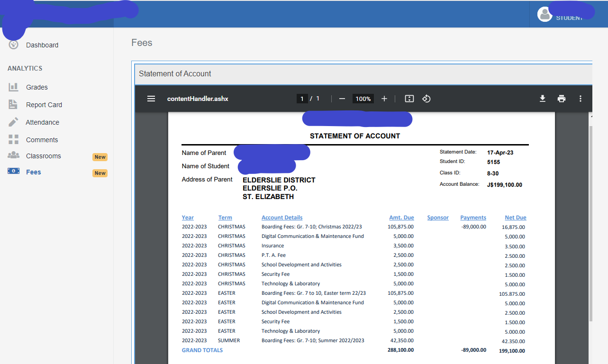This screenshot has width=608, height=364.
Task: Click the Summer 2022/2023 boarding fees row
Action: click(x=354, y=341)
